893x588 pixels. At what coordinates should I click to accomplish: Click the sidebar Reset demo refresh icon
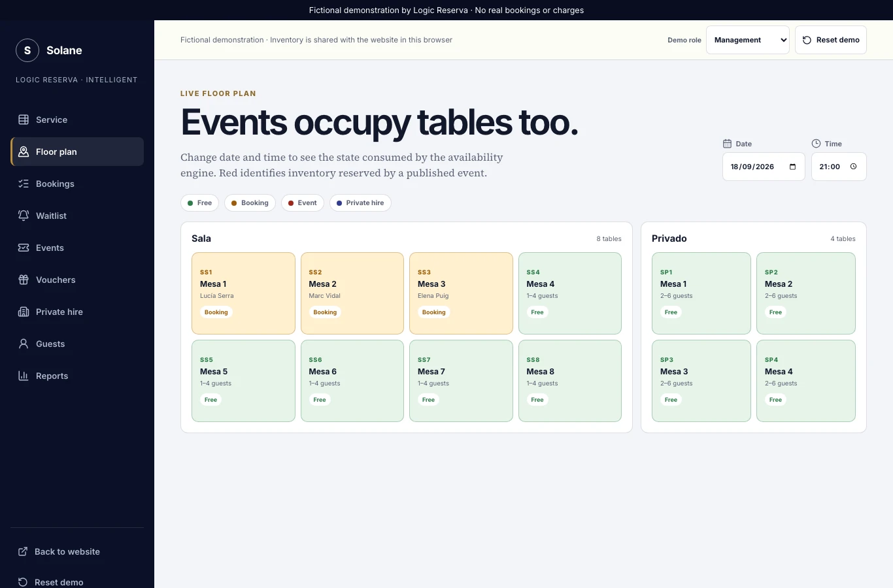(23, 582)
